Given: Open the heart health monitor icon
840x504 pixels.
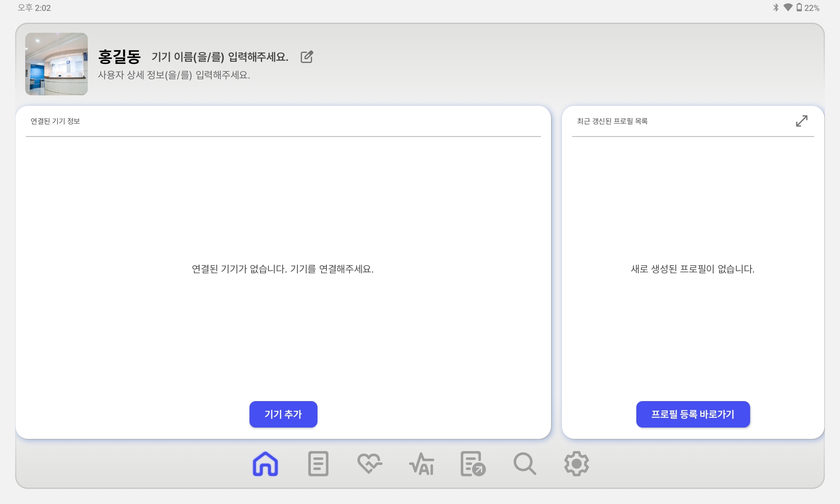Looking at the screenshot, I should pyautogui.click(x=370, y=464).
